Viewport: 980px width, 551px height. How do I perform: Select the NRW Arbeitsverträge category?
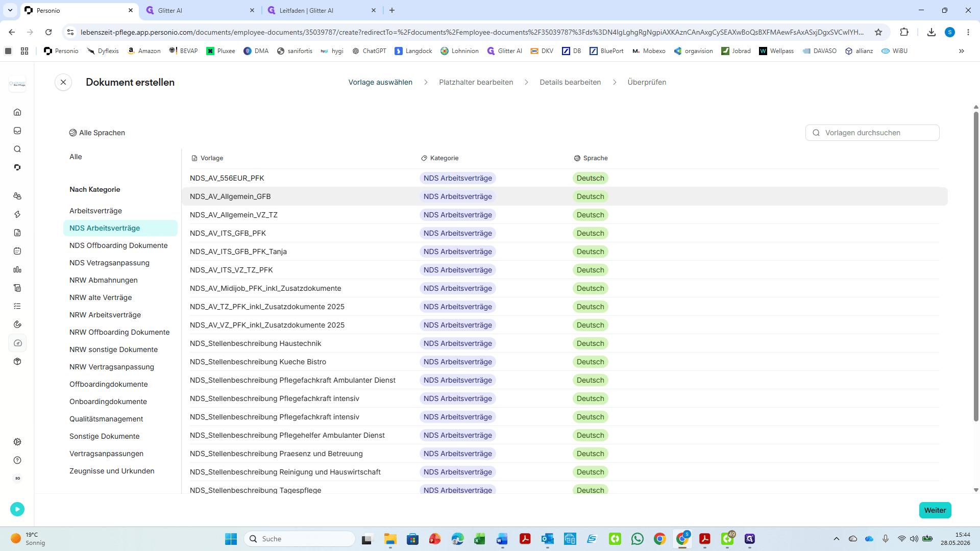click(x=105, y=315)
